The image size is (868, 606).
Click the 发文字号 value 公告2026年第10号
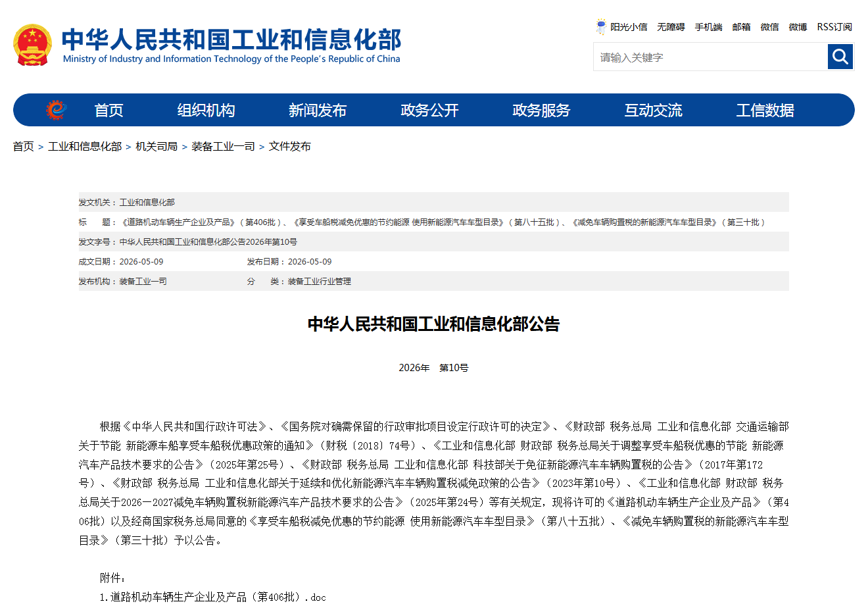click(208, 242)
